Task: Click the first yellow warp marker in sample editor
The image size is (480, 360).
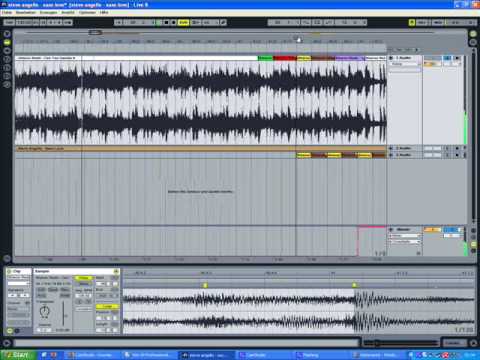Action: click(205, 285)
